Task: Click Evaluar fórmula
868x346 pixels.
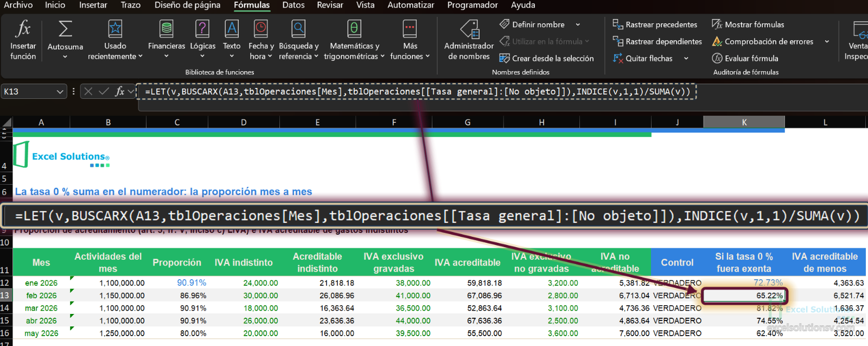Action: [x=745, y=58]
